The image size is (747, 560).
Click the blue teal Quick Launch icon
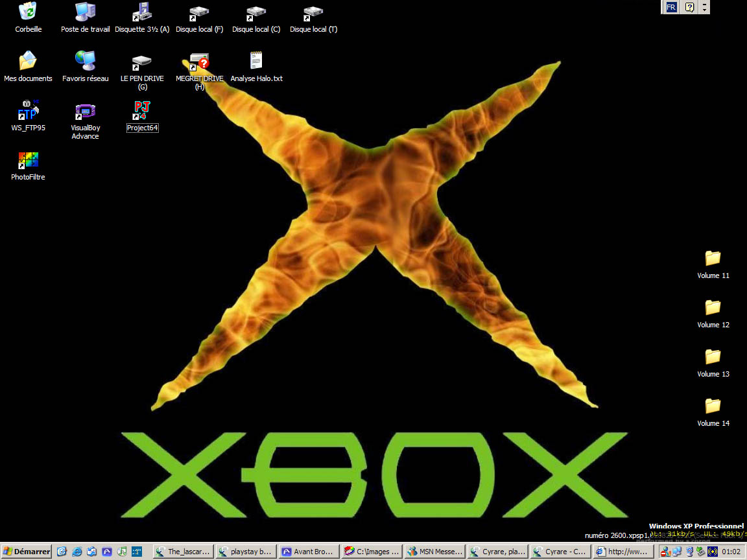(x=137, y=552)
